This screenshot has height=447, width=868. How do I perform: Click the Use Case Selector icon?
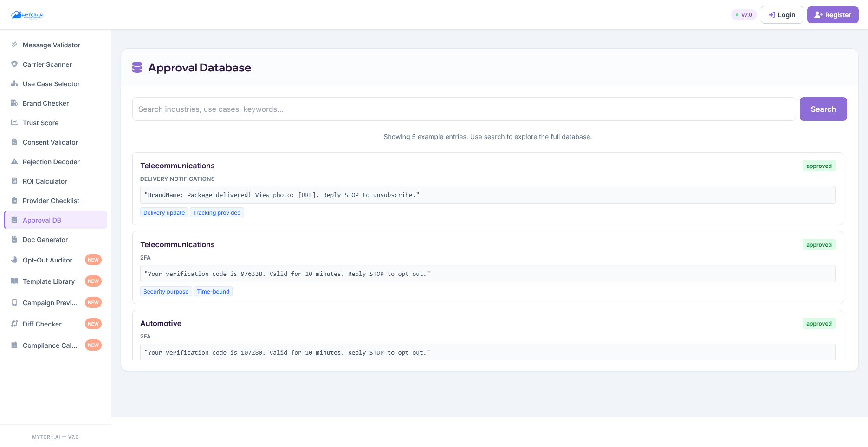click(14, 83)
